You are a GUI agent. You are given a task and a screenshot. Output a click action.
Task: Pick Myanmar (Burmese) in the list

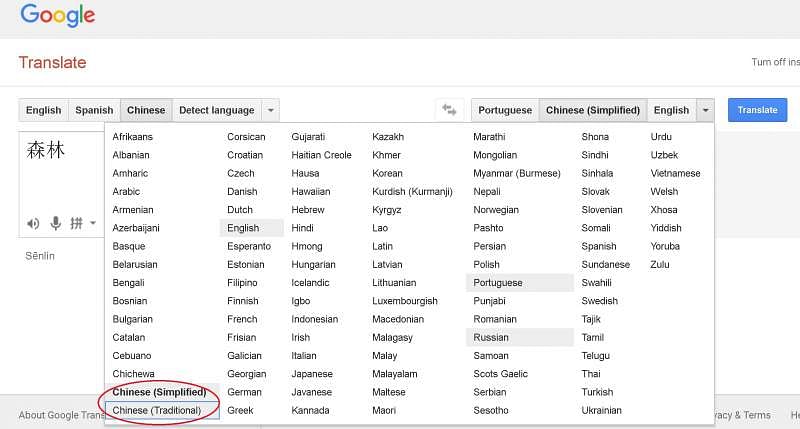coord(517,173)
